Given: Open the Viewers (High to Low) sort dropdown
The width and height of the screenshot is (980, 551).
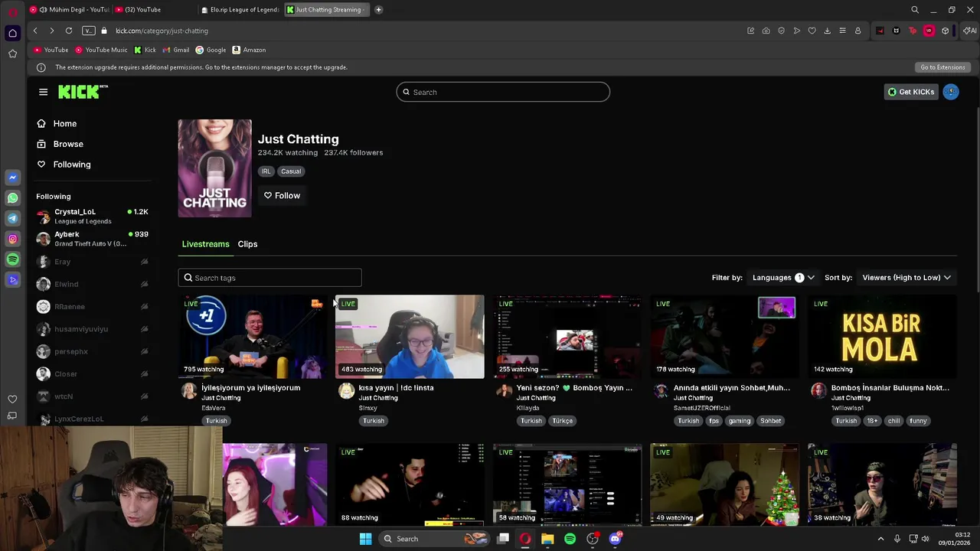Looking at the screenshot, I should click(906, 278).
